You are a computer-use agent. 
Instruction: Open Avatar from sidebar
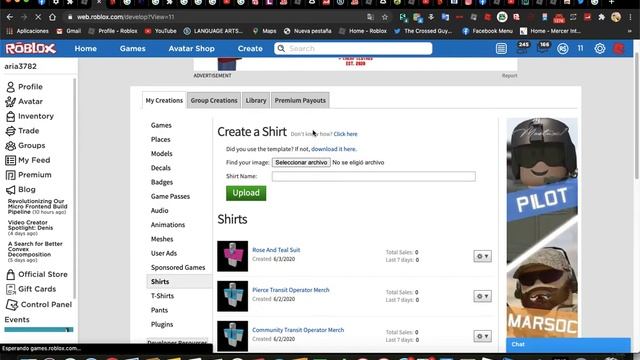(x=24, y=101)
